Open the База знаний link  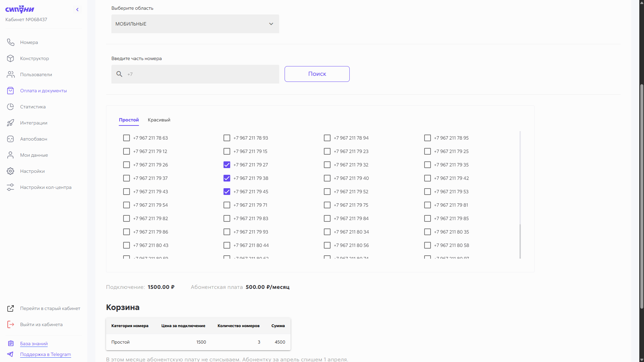pos(34,344)
